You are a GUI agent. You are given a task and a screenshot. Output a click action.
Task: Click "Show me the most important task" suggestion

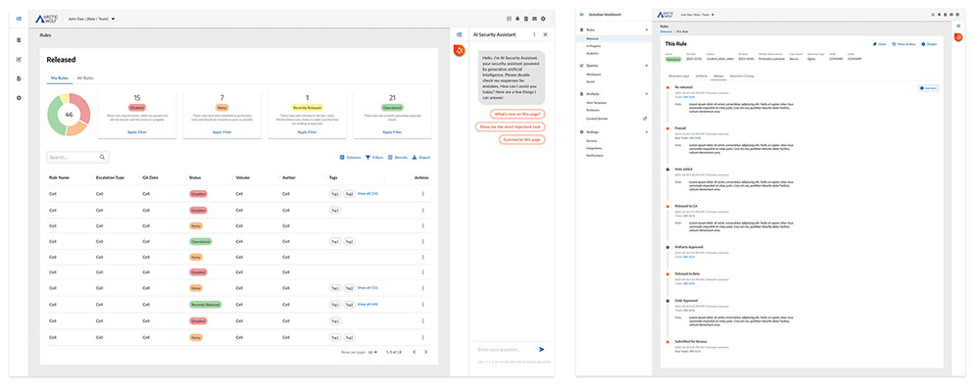510,127
